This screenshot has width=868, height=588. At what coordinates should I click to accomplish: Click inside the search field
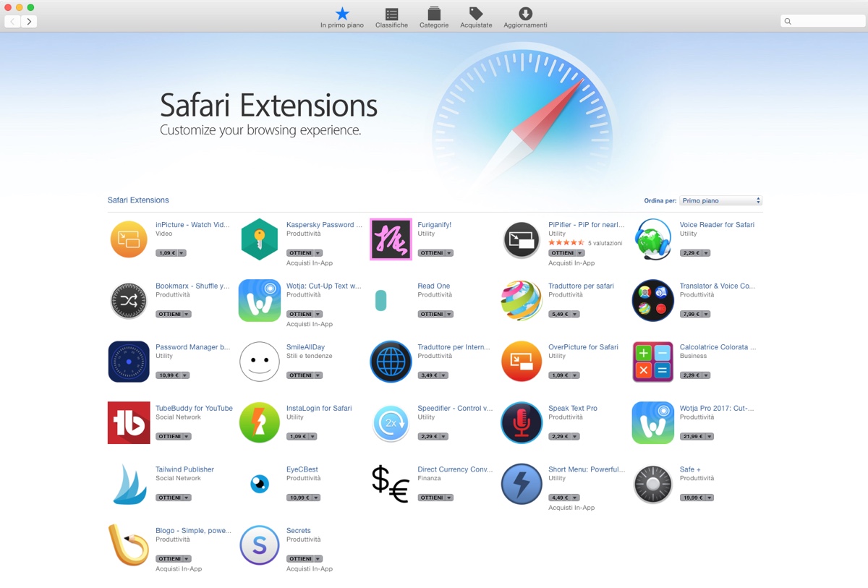click(822, 21)
